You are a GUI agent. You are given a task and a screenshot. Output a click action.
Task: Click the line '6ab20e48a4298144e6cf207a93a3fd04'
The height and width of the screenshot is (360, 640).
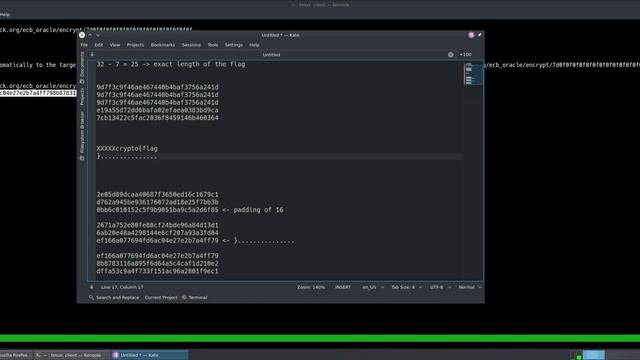tap(158, 233)
